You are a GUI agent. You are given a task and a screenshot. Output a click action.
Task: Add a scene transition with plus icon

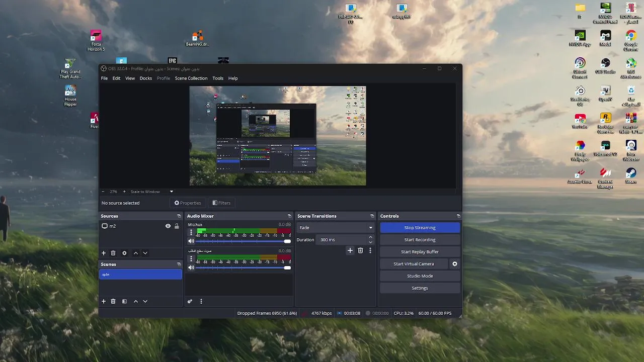[350, 250]
